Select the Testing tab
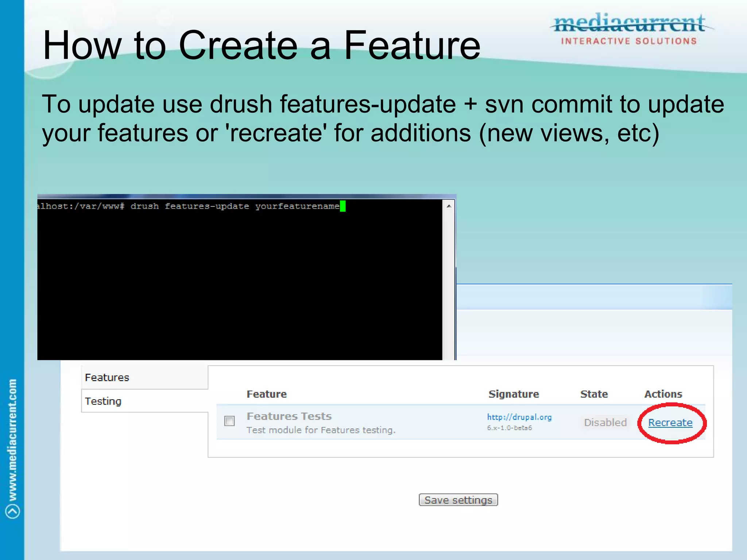The width and height of the screenshot is (747, 560). (x=144, y=401)
